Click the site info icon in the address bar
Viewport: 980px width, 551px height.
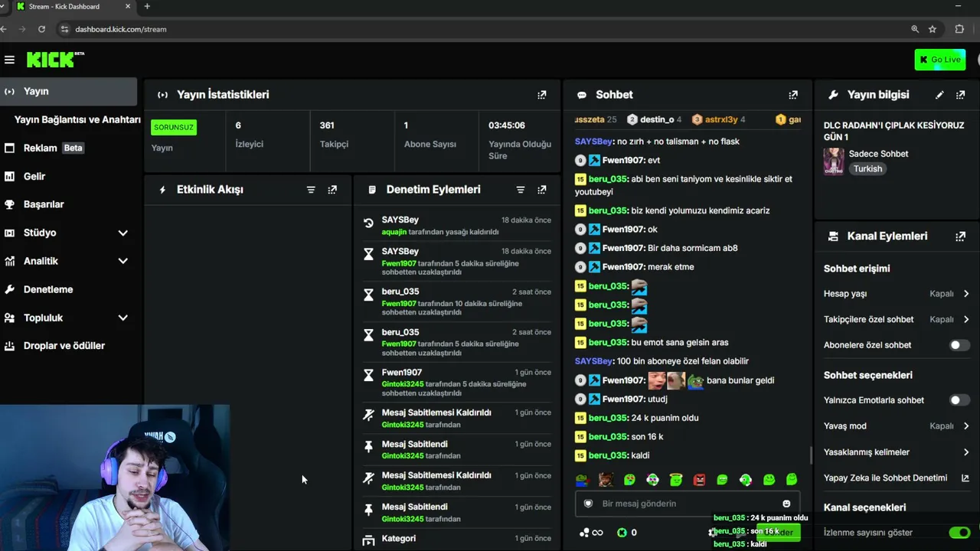coord(64,29)
